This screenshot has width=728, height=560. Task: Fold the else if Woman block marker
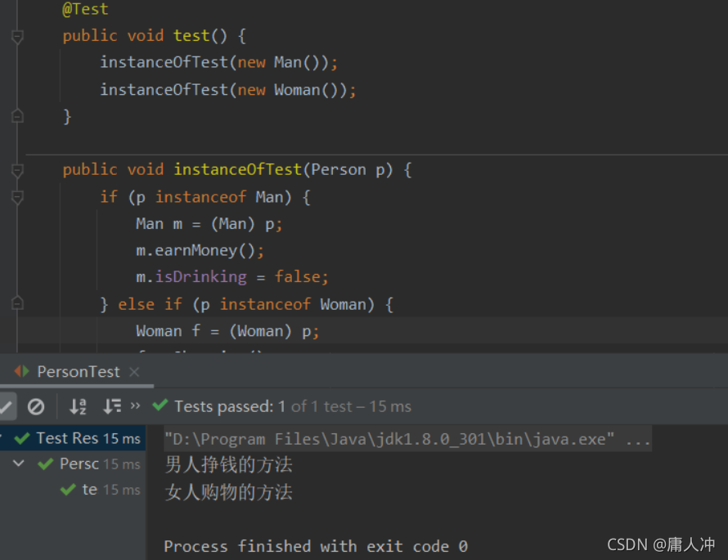pos(17,304)
